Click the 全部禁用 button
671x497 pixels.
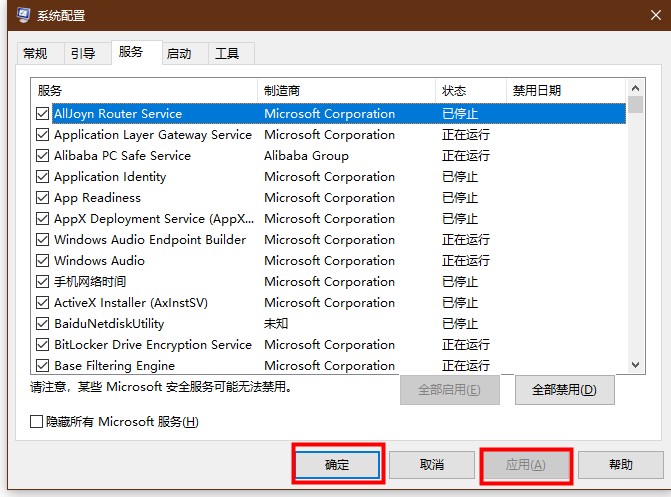click(564, 390)
